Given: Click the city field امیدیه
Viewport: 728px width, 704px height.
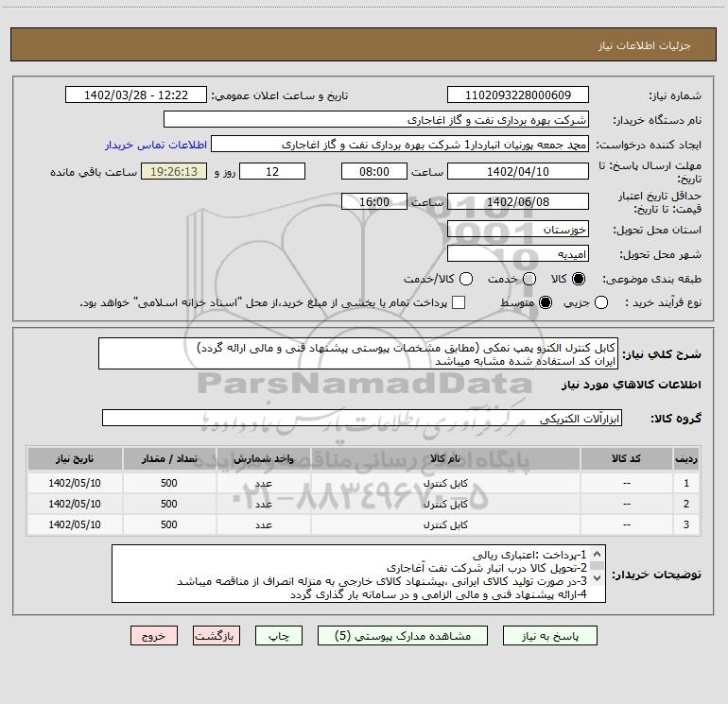Looking at the screenshot, I should point(518,254).
